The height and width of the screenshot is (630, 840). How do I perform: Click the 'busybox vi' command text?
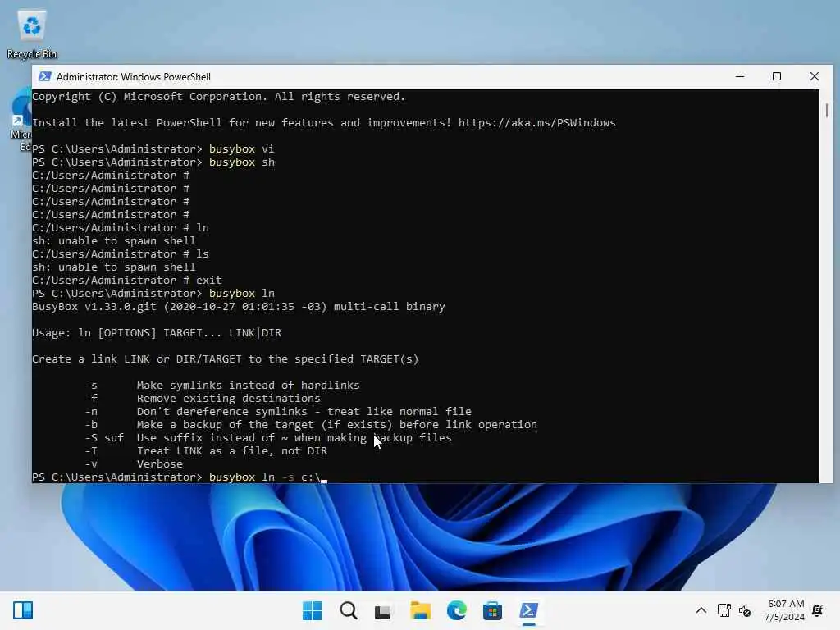pos(242,149)
